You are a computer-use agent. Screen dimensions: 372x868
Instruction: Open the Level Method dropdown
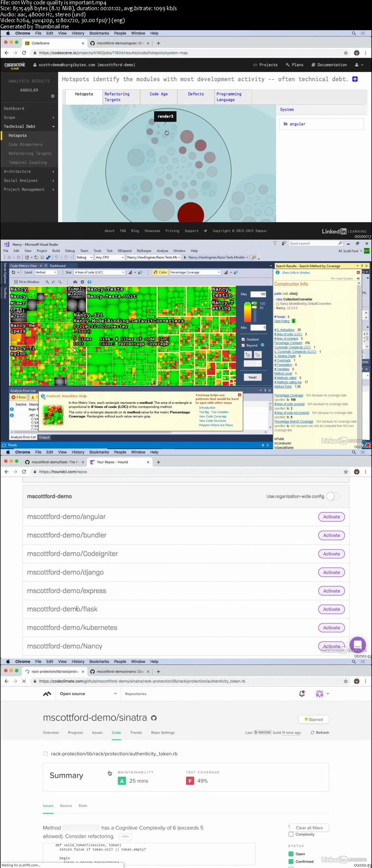click(46, 272)
